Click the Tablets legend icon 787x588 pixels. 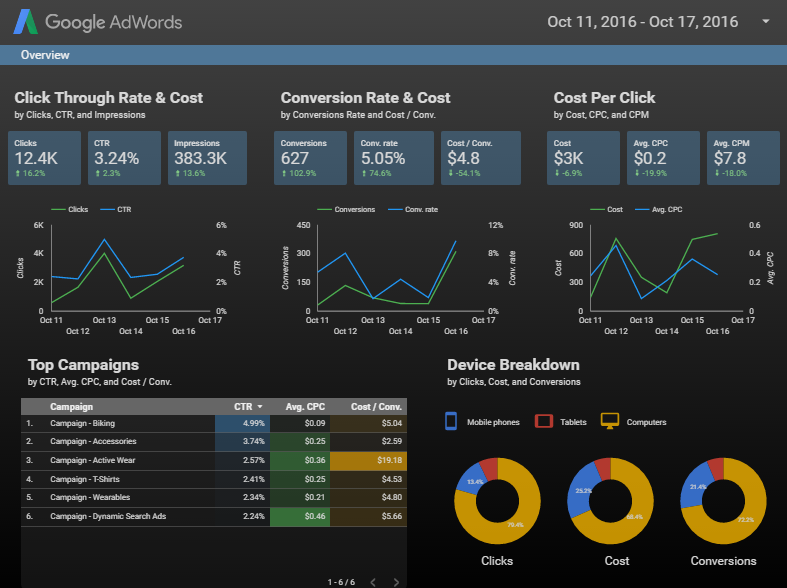coord(544,421)
